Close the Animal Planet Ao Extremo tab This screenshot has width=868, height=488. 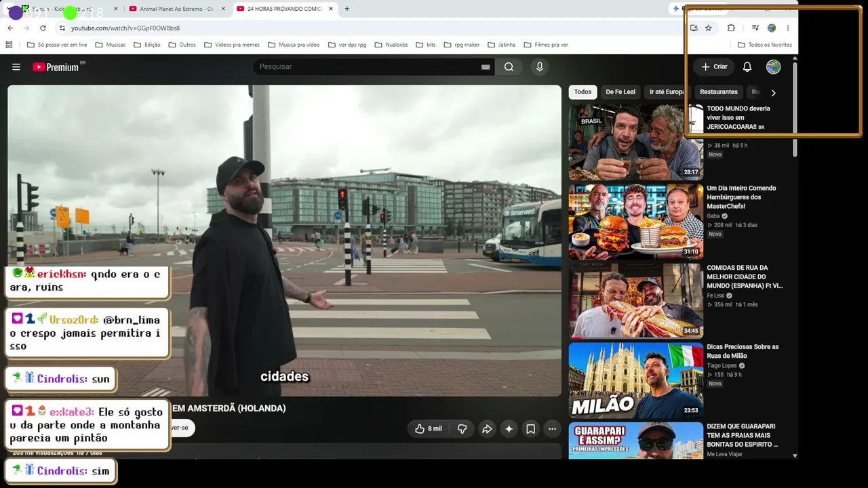click(x=223, y=9)
